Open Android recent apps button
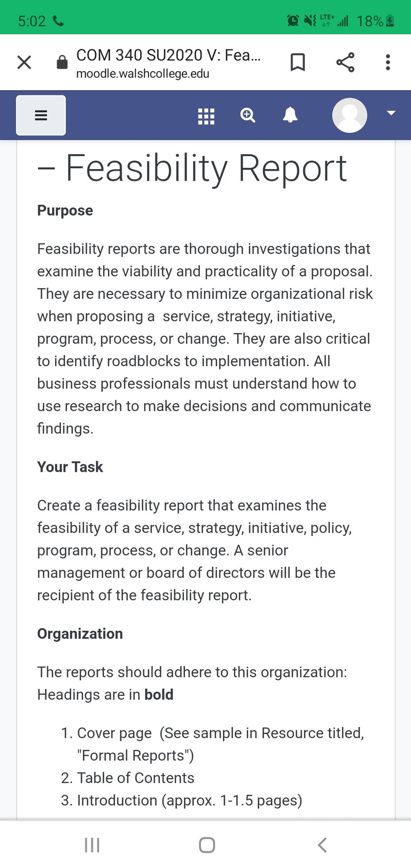Screen dimensions: 411x868 92,845
